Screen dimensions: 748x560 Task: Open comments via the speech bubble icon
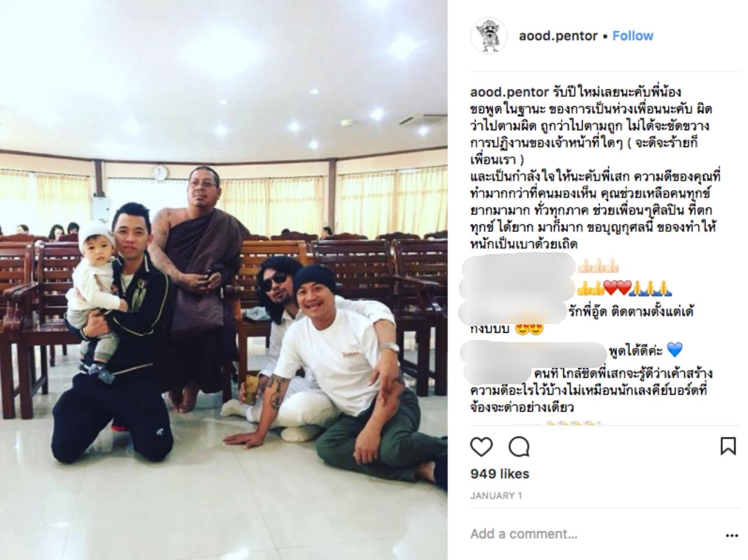[x=519, y=447]
